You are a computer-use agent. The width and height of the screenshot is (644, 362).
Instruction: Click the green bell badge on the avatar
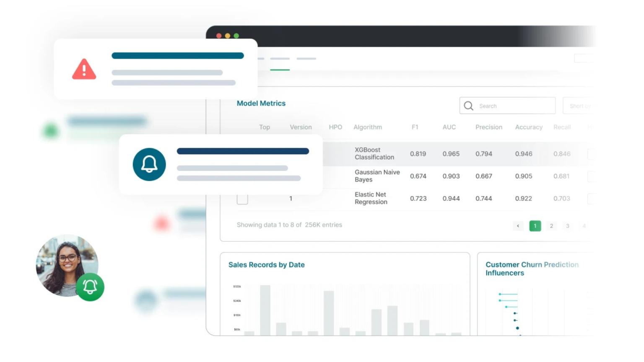[90, 287]
